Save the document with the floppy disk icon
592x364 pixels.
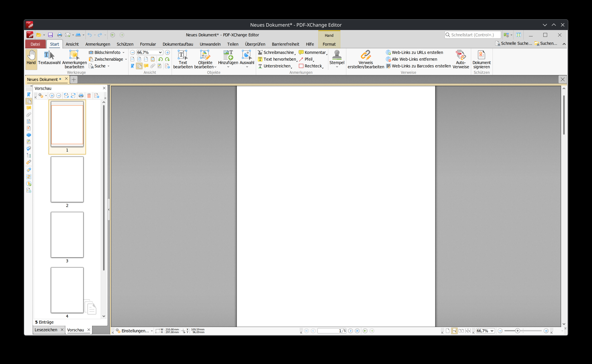(50, 35)
